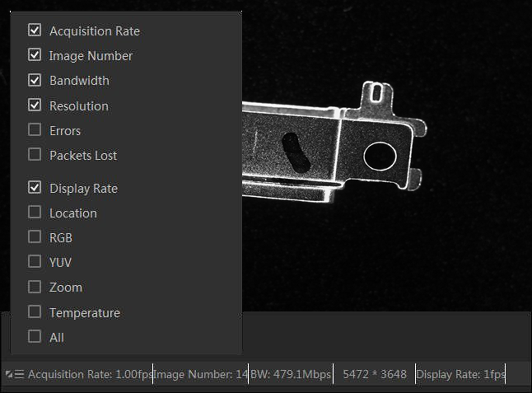Disable the Bandwidth display option

34,80
